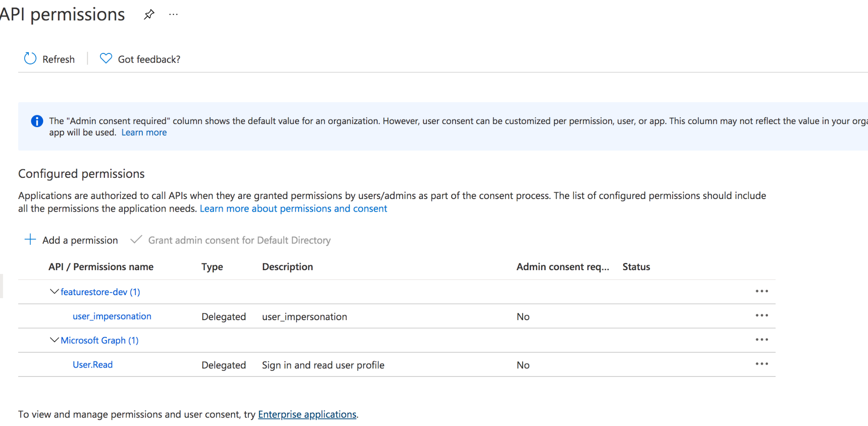Click the API / Permissions name column header

(x=101, y=267)
